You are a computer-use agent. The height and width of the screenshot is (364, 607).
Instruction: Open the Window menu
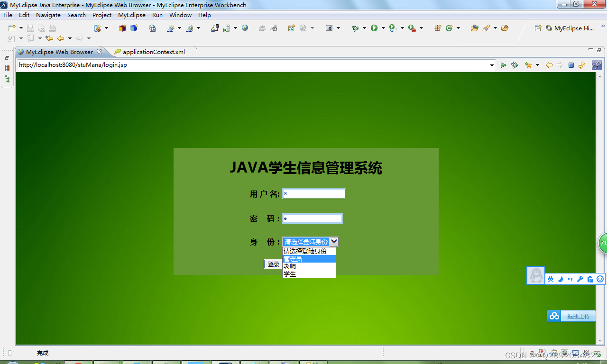tap(181, 15)
